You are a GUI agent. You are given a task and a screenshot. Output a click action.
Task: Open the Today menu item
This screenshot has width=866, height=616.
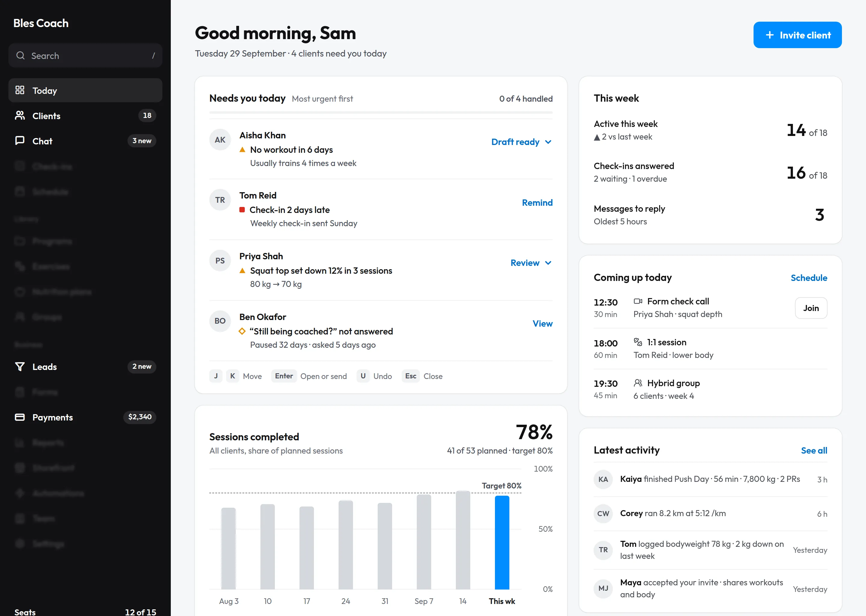pos(85,90)
